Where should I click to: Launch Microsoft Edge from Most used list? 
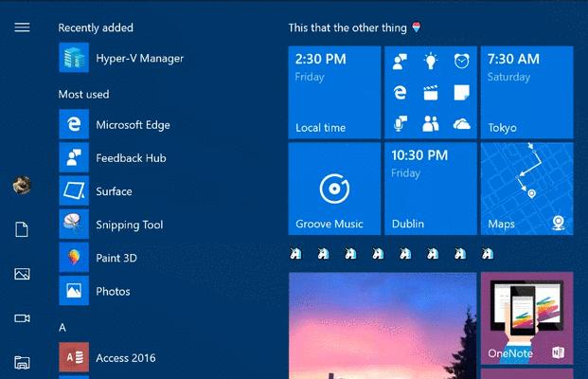coord(116,124)
